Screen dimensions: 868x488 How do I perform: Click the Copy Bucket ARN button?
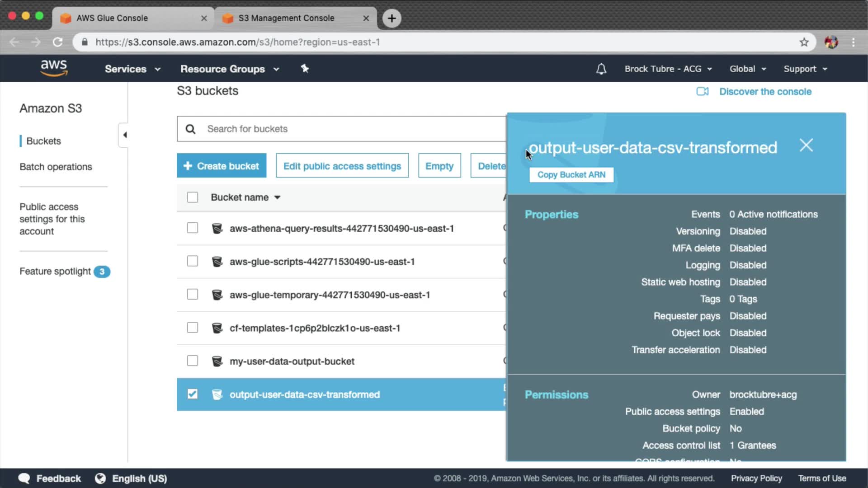point(571,175)
